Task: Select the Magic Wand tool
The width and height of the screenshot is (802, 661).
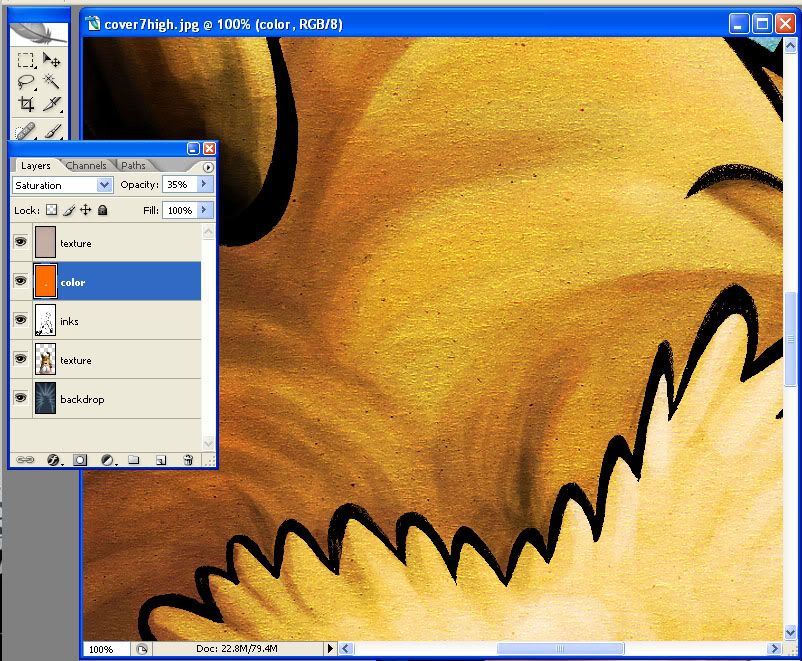Action: 52,82
